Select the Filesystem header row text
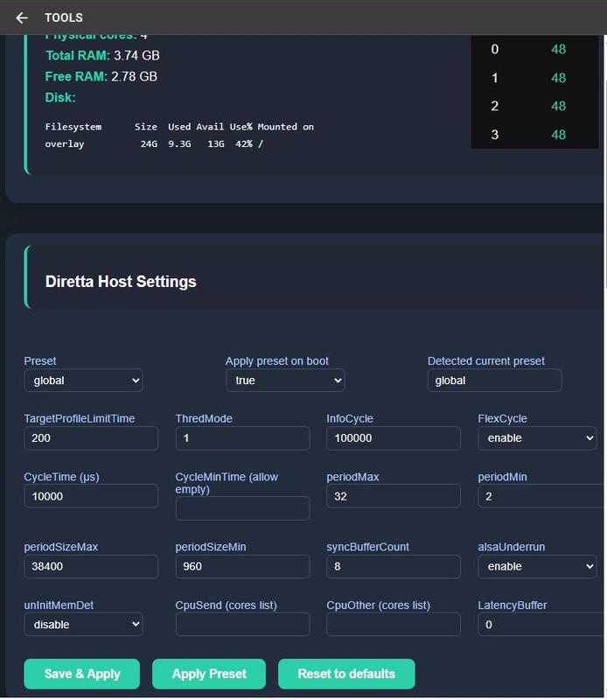 179,127
